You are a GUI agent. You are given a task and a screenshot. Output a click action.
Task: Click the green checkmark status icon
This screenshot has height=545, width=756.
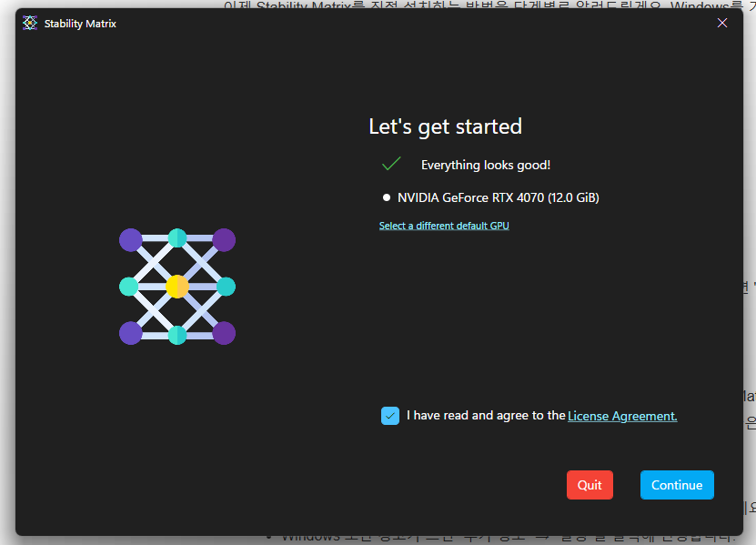click(x=391, y=164)
